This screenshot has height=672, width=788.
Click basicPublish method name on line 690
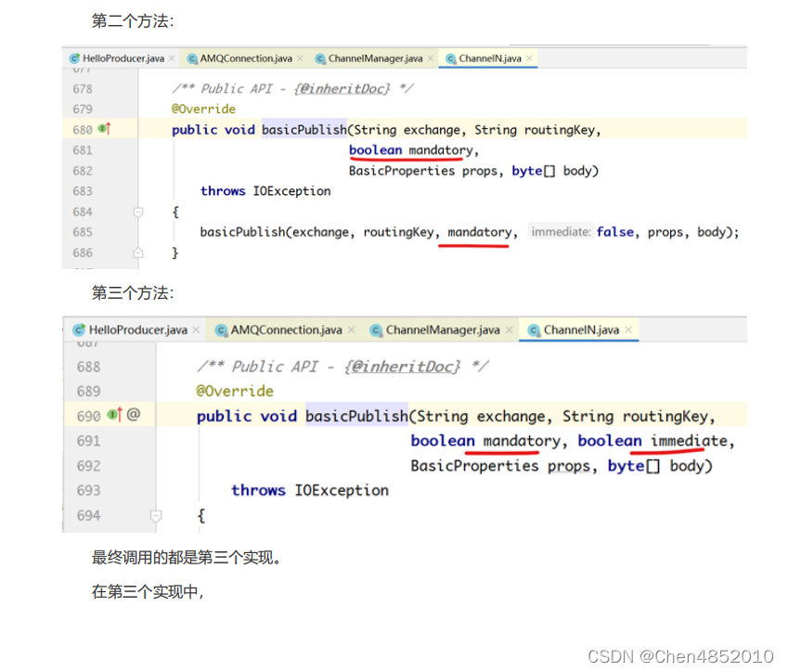[356, 416]
